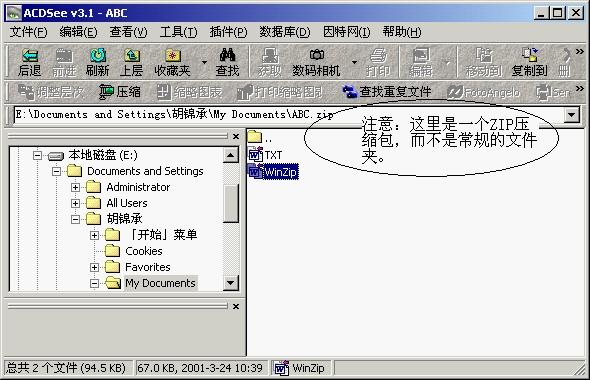Close the folder tree pane
The image size is (590, 380).
tap(236, 137)
